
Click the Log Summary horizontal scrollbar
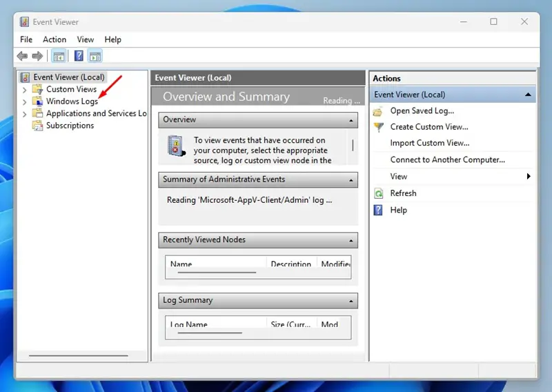pyautogui.click(x=210, y=333)
